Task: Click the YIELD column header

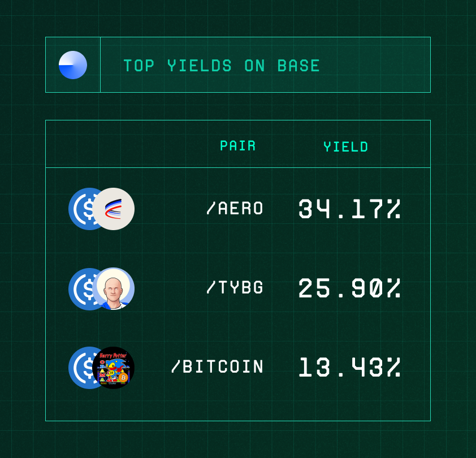Action: click(346, 146)
